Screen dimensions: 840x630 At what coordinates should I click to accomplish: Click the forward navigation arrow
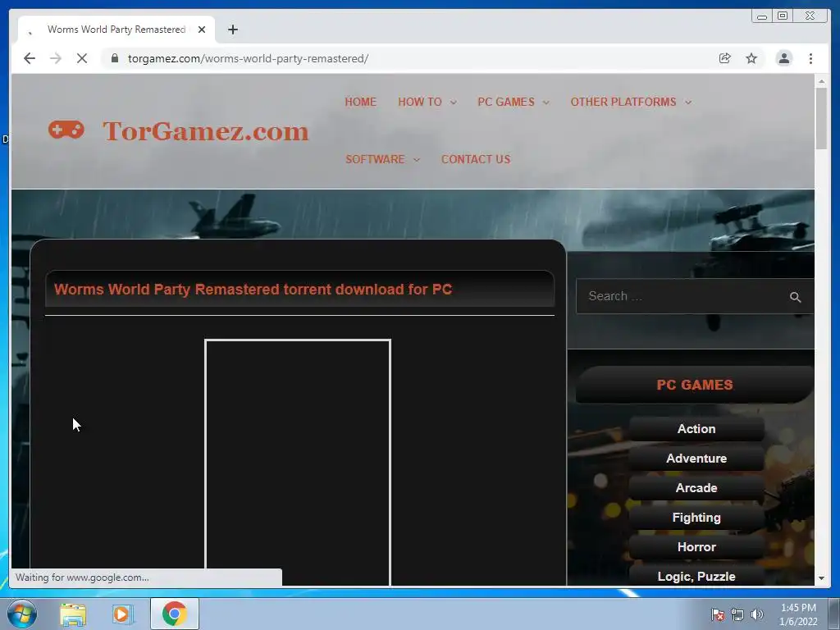click(x=56, y=58)
